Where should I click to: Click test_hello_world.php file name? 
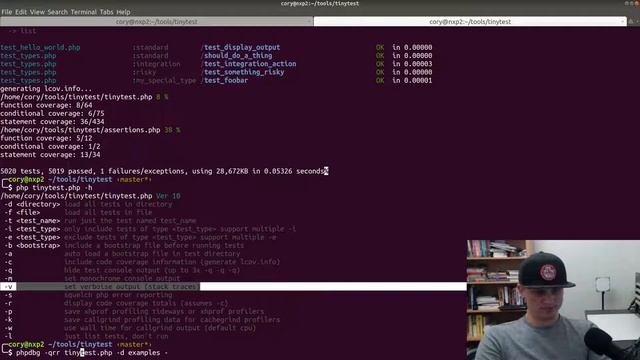click(x=40, y=47)
